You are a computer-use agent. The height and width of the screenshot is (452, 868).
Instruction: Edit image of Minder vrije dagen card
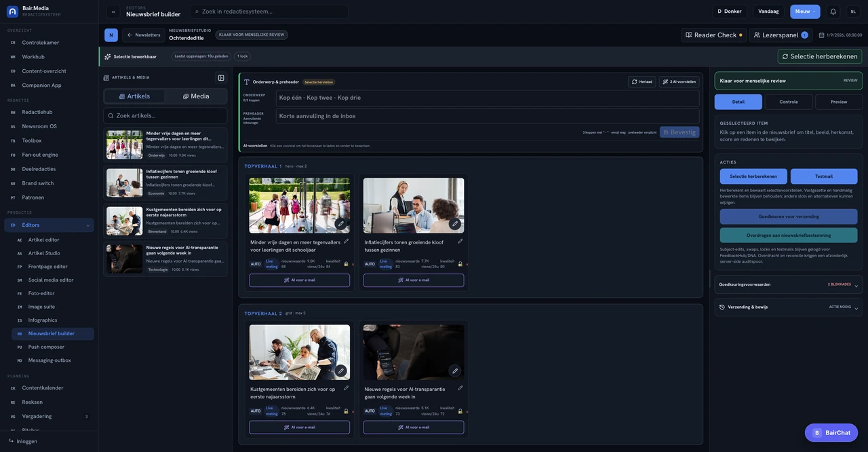coord(340,224)
